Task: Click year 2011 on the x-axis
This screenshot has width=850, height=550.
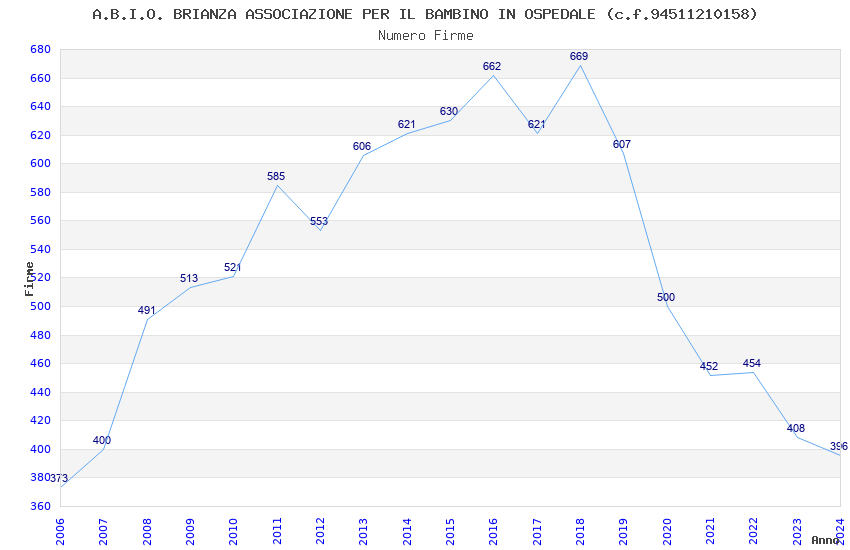Action: click(x=277, y=531)
